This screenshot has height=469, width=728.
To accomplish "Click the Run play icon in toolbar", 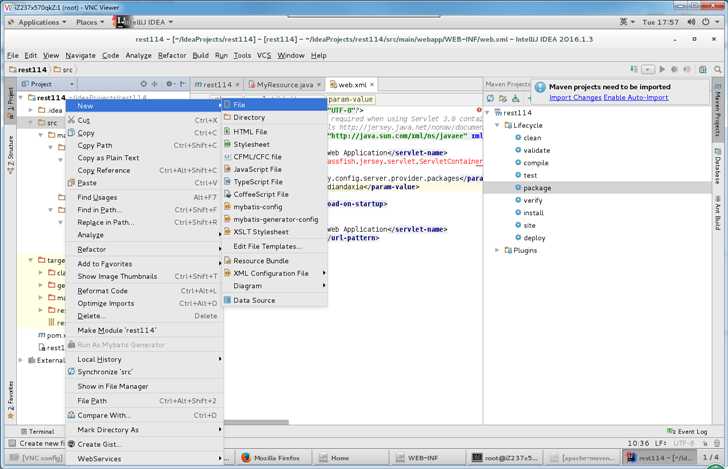I will pos(662,69).
